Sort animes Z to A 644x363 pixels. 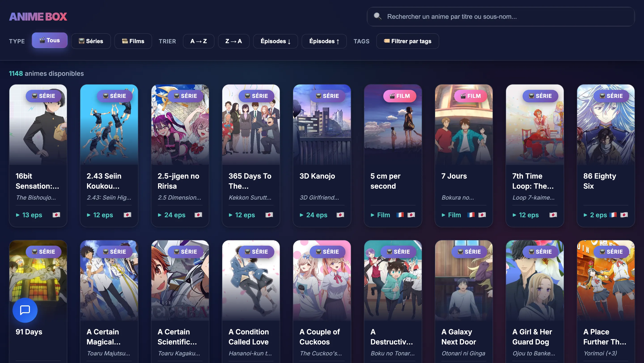tap(233, 41)
